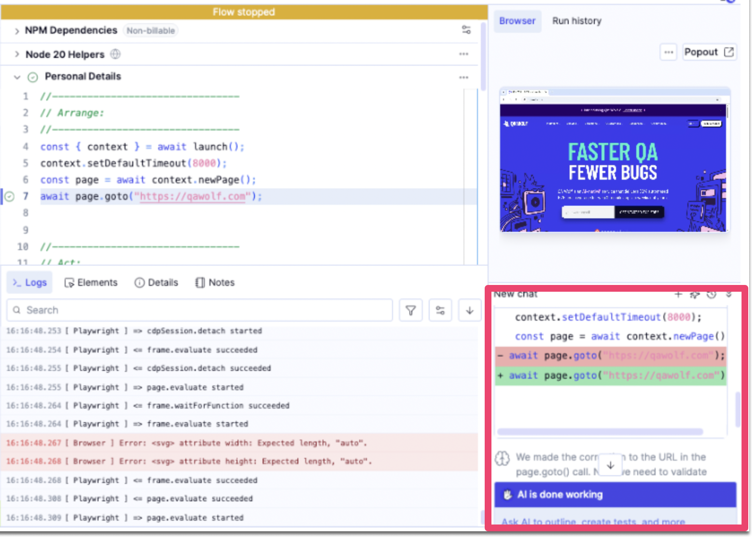Image resolution: width=756 pixels, height=539 pixels.
Task: Click the AI brain icon beside the message
Action: click(503, 458)
